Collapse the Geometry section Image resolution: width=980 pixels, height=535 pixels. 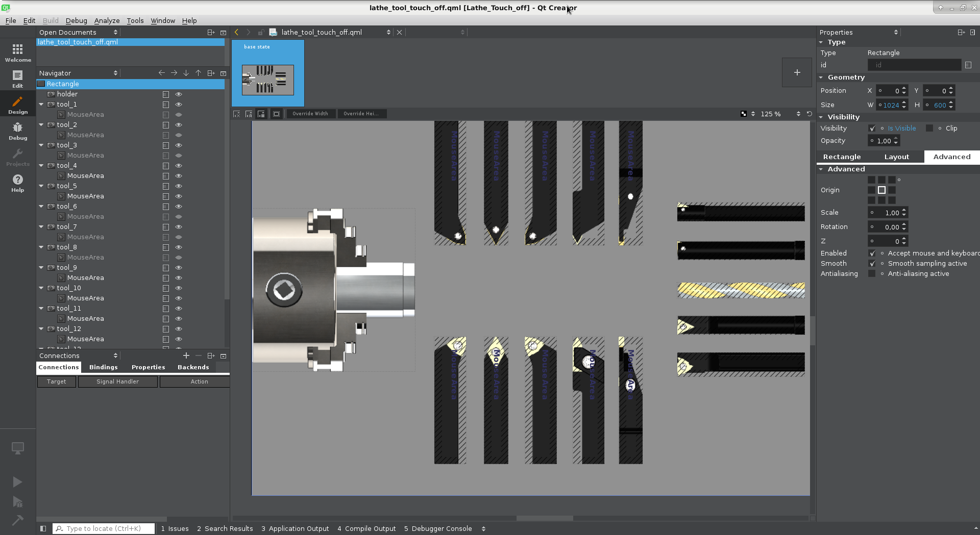(821, 78)
